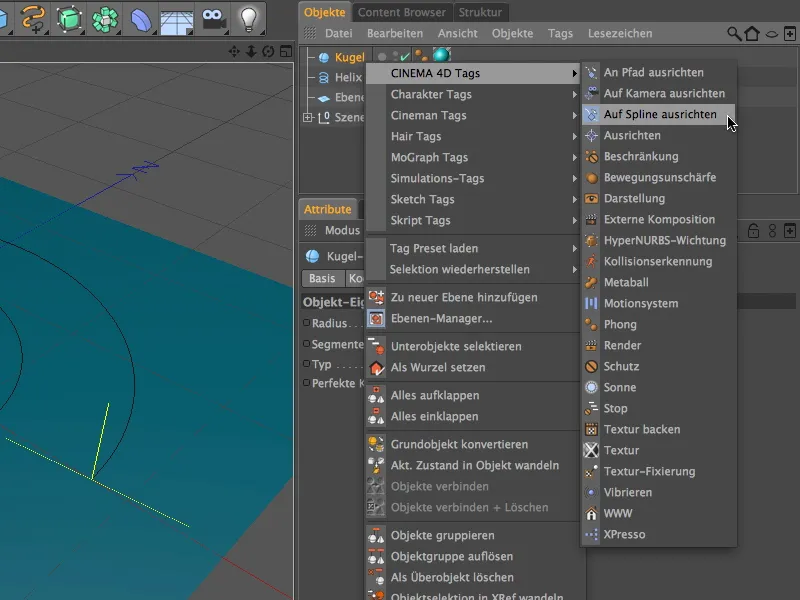This screenshot has width=800, height=600.
Task: Select the Basis attribute button
Action: point(322,279)
